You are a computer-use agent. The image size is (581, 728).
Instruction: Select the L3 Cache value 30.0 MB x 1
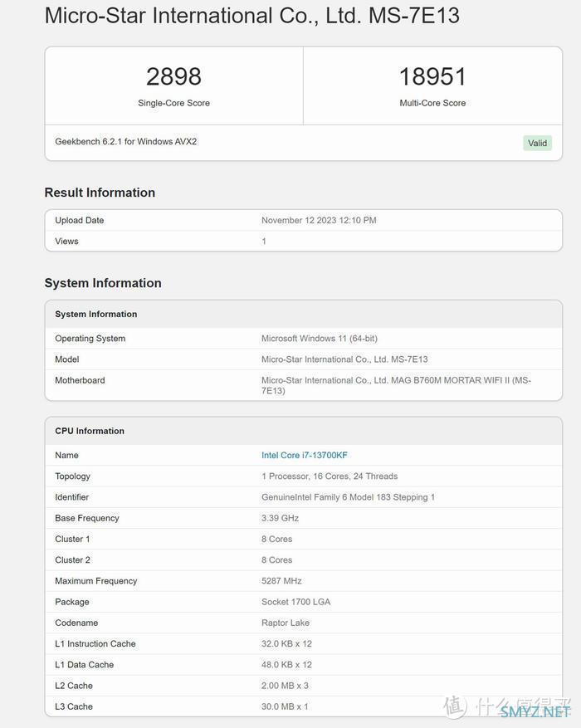[285, 706]
